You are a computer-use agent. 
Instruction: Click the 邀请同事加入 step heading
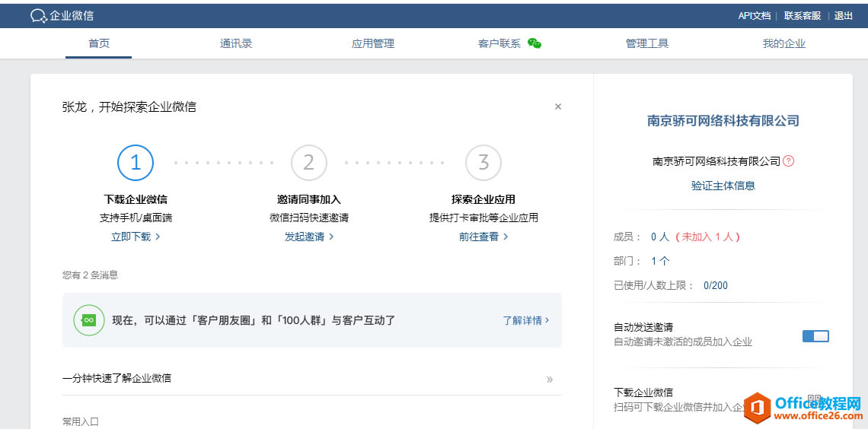pyautogui.click(x=309, y=199)
